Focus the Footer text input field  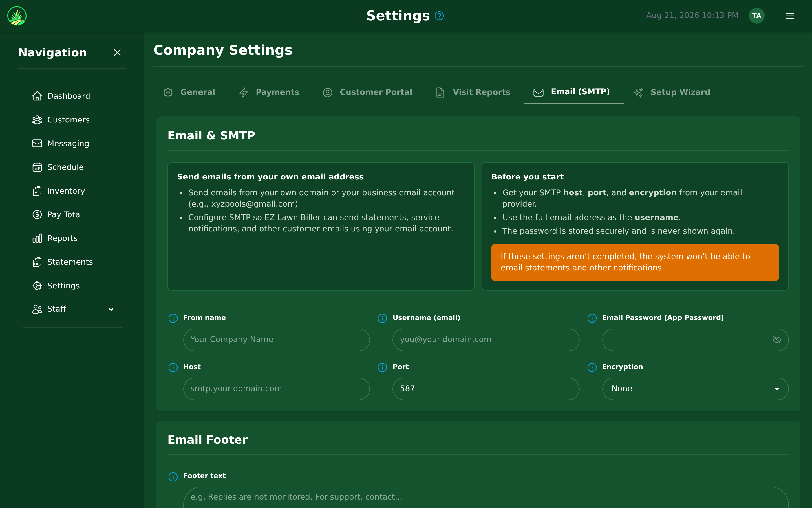486,497
